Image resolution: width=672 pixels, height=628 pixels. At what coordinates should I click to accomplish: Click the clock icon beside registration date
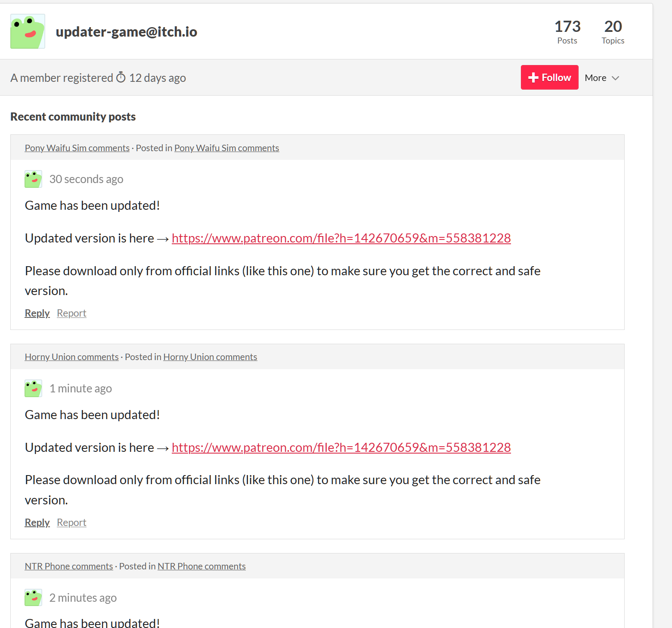click(x=121, y=78)
